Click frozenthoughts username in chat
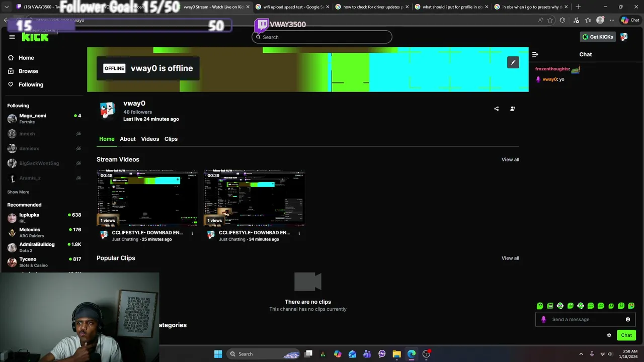Screen dimensions: 644x362 552,69
